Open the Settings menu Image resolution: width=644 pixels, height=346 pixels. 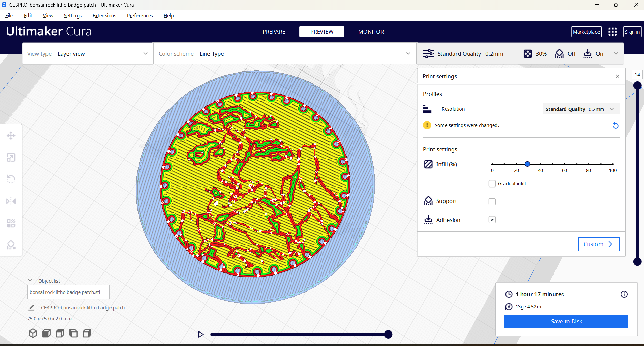click(73, 16)
